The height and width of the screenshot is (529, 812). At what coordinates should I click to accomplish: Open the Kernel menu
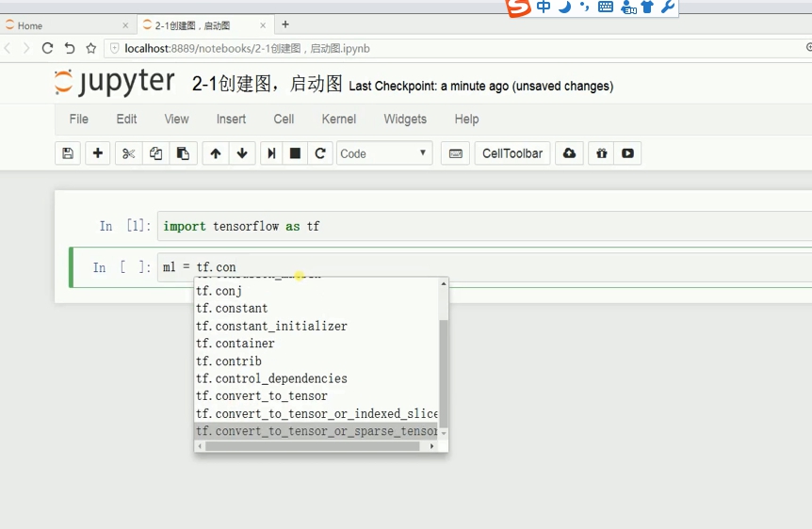[338, 120]
